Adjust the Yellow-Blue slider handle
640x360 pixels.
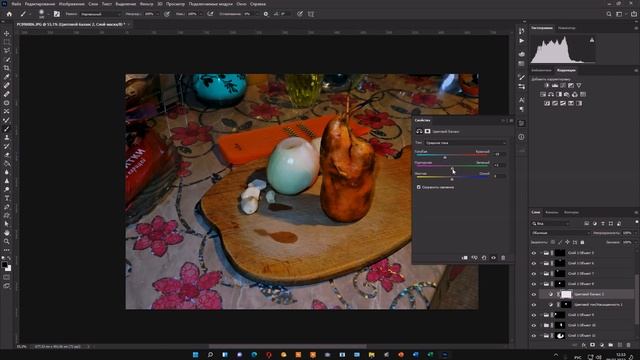click(x=452, y=179)
